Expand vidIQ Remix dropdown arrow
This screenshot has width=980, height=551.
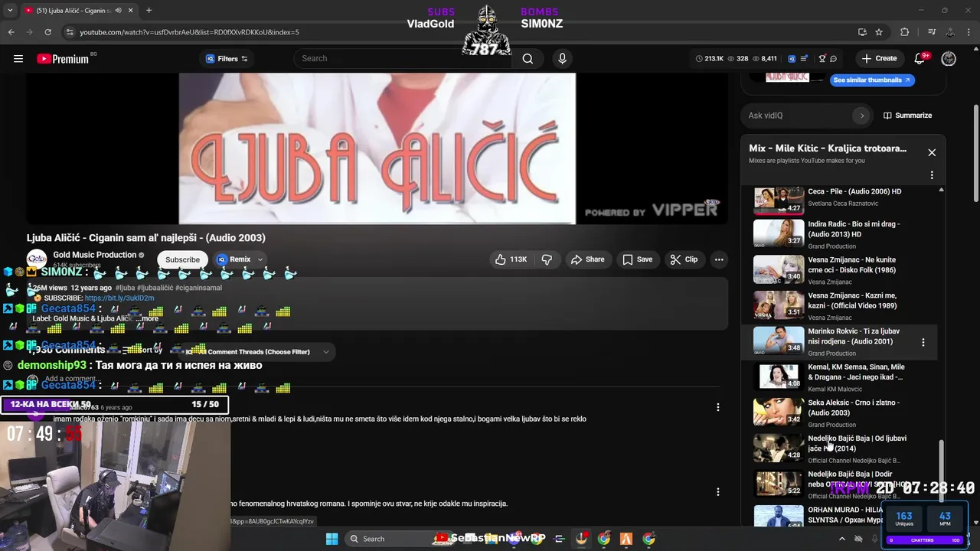260,259
